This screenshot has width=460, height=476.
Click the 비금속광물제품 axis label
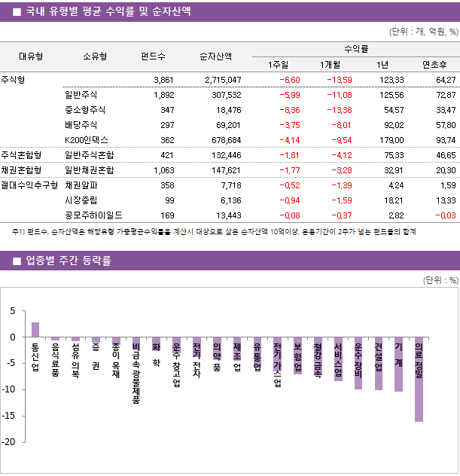point(136,374)
